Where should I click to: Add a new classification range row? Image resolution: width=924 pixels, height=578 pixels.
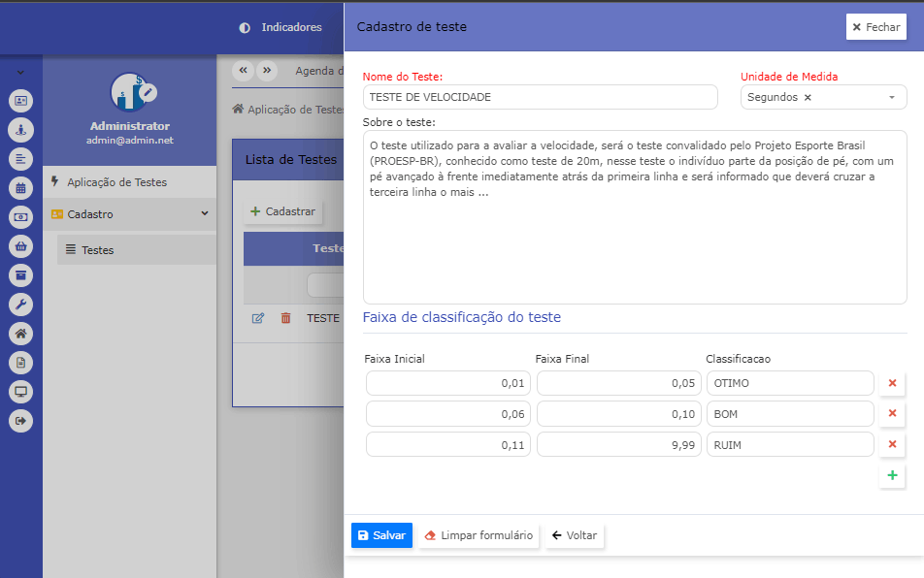pos(891,475)
